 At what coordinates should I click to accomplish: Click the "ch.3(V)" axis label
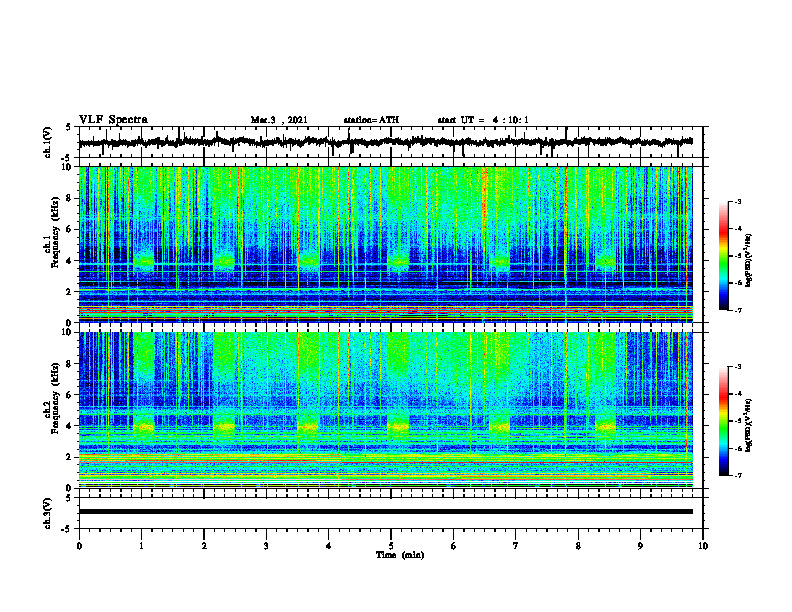48,513
